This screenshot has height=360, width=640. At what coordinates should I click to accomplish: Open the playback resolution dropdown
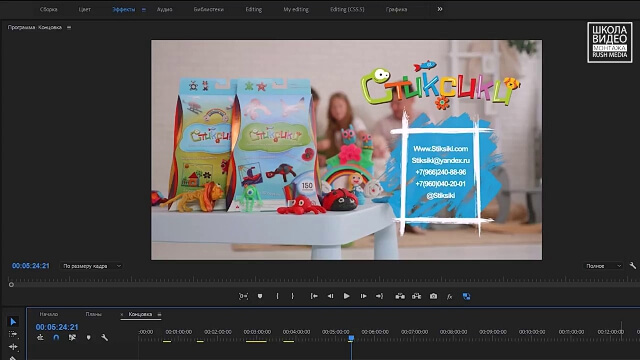coord(602,266)
